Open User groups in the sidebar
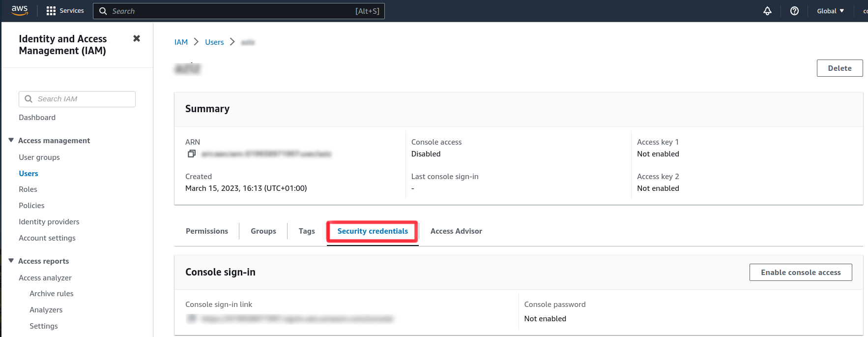The width and height of the screenshot is (868, 337). pyautogui.click(x=39, y=157)
